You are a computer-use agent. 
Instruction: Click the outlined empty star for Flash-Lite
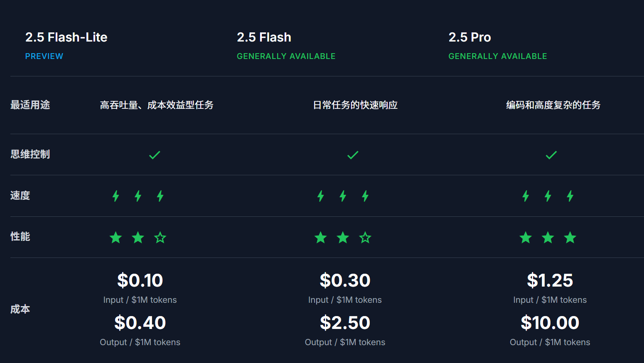[x=160, y=238]
